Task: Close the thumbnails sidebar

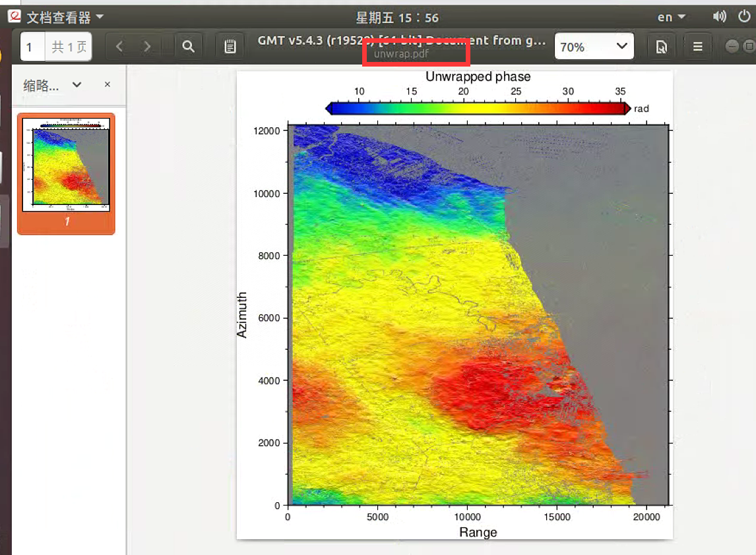Action: [x=108, y=84]
